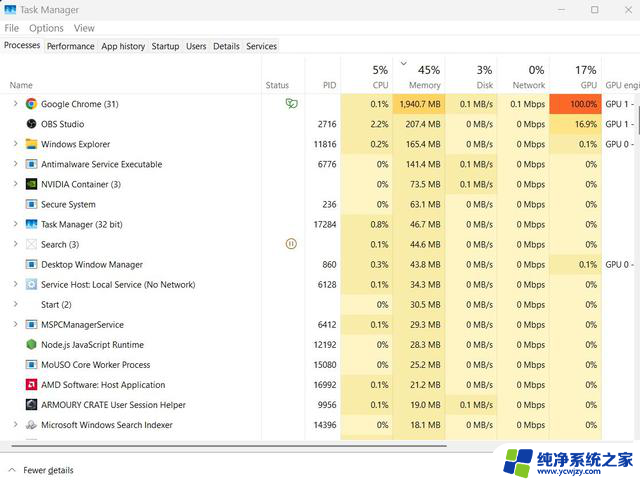Click the Windows Explorer folder icon
Viewport: 640px width, 483px height.
click(x=31, y=144)
